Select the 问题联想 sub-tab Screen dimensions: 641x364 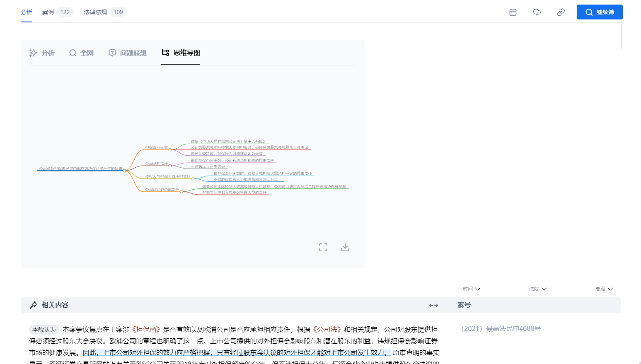point(128,53)
